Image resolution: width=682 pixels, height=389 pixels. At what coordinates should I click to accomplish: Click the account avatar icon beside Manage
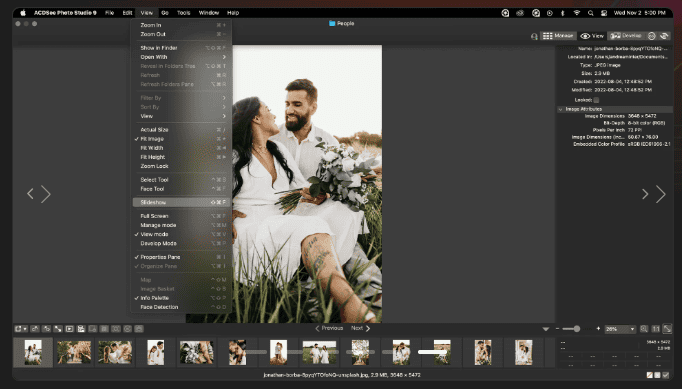(534, 37)
